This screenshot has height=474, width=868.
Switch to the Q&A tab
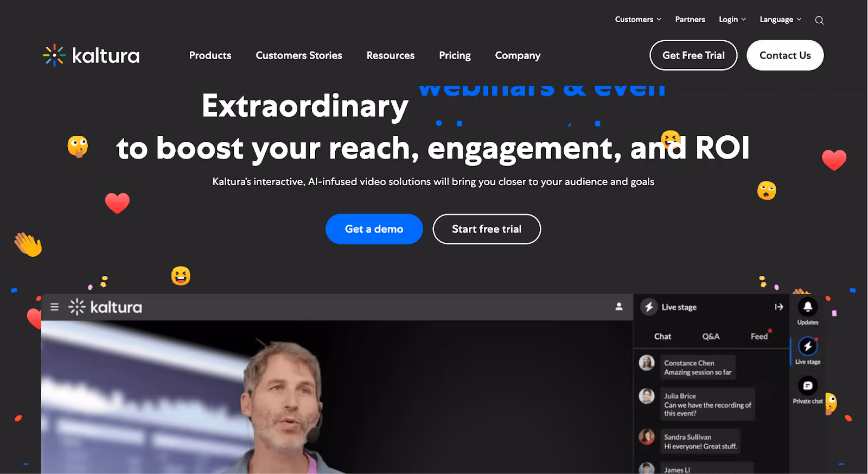click(x=711, y=337)
